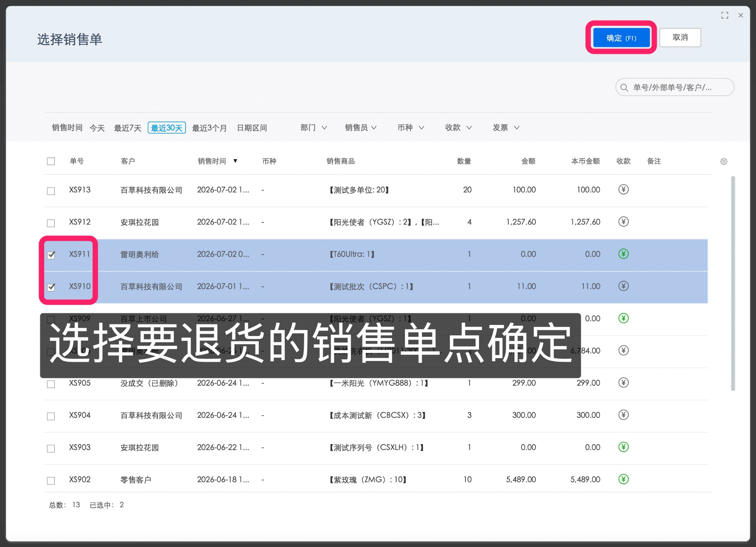This screenshot has height=547, width=756.
Task: Expand the 收款 payment filter
Action: coord(459,128)
